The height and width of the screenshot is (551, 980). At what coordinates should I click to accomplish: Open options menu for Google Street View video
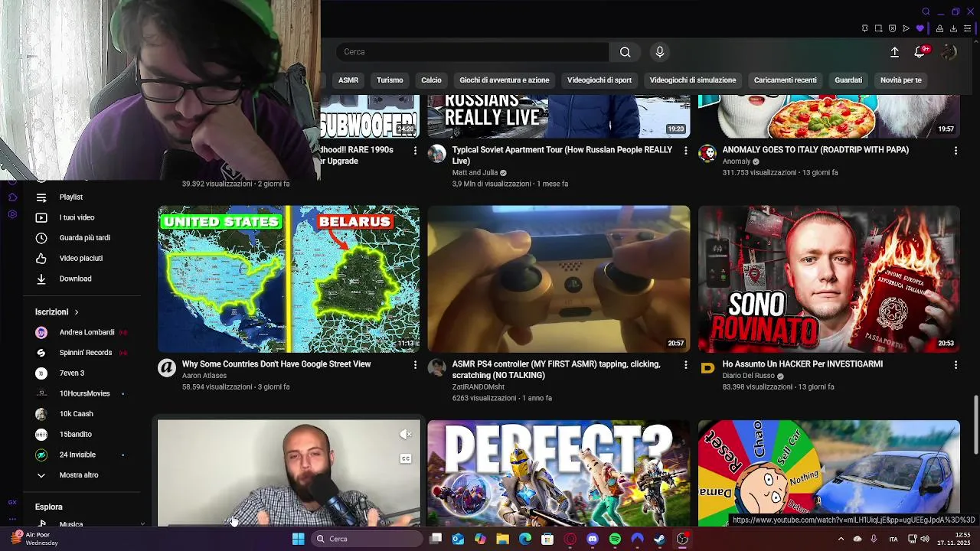[416, 365]
